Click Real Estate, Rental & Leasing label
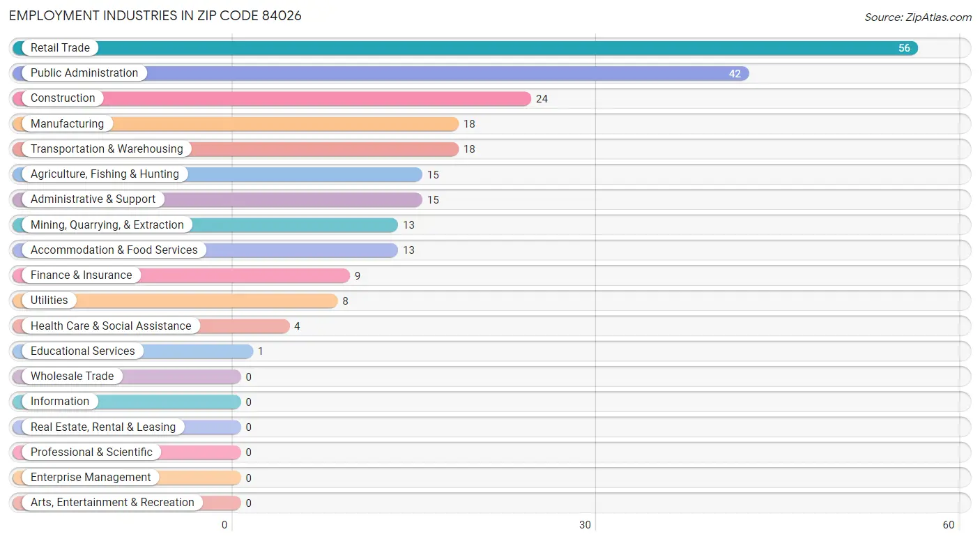This screenshot has height=541, width=980. coord(103,427)
